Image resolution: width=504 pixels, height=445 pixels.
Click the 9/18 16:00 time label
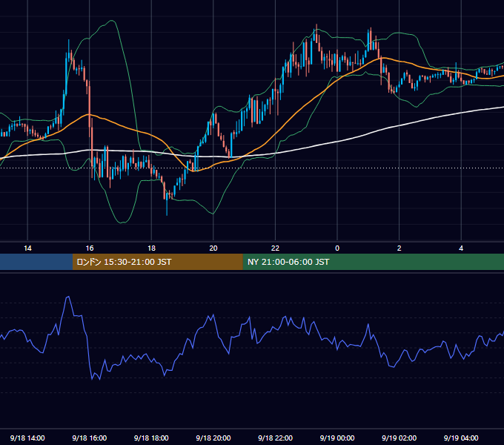pos(90,438)
